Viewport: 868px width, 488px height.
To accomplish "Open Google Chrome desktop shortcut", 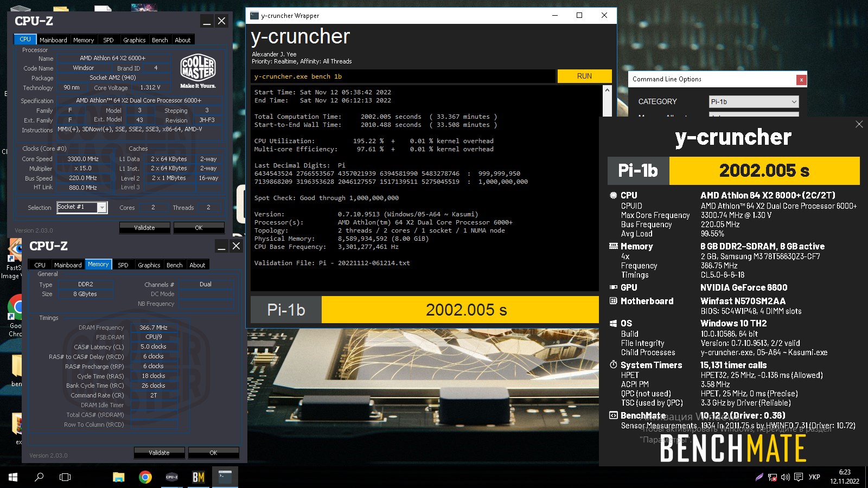I will [x=15, y=316].
